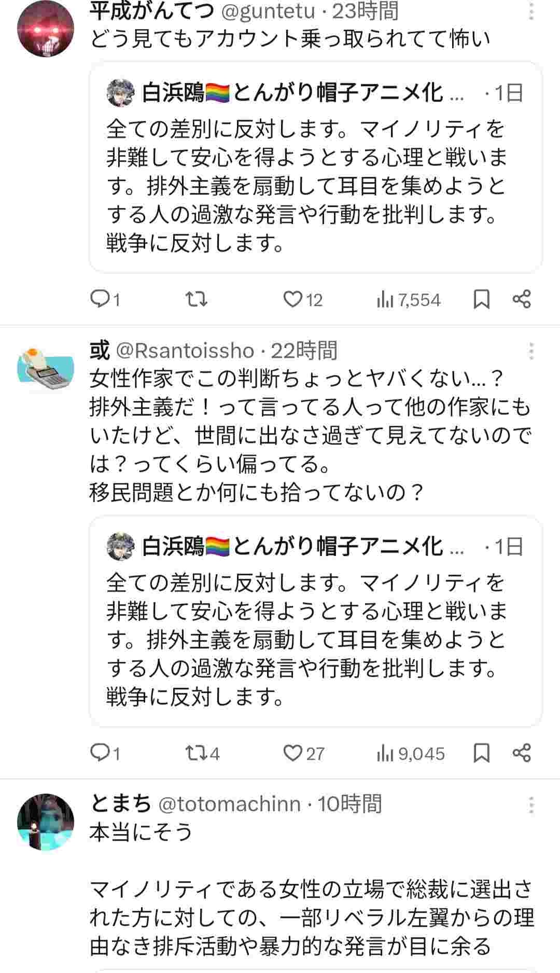Repost the 平成がんてつ tweet
The width and height of the screenshot is (560, 973).
pos(197,299)
